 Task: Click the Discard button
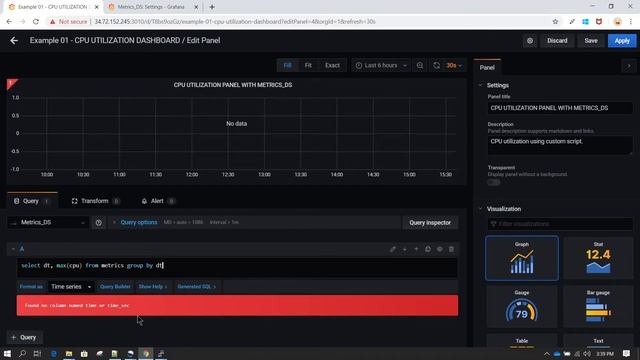[557, 41]
